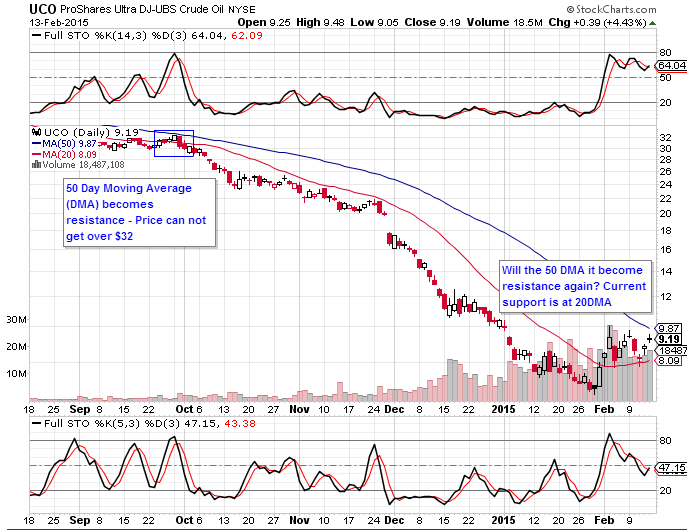Click the red 43.38 %D value
694x530 pixels.
pos(240,423)
